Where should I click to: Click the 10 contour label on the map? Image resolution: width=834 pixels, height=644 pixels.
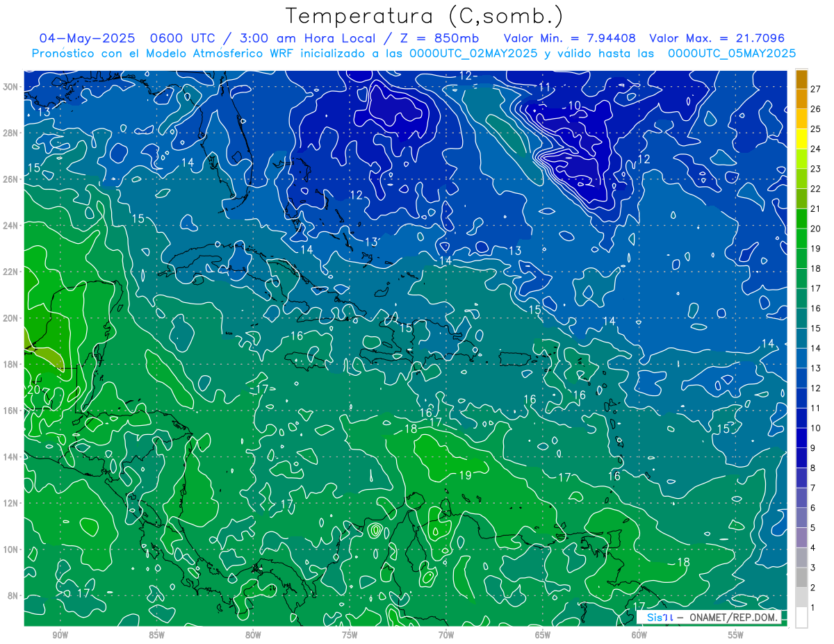pyautogui.click(x=574, y=106)
